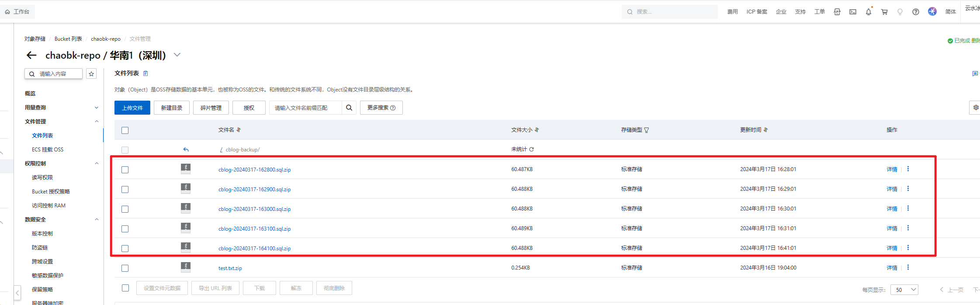Open Bucket 授权策略 in the sidebar
The image size is (980, 305).
[x=51, y=192]
